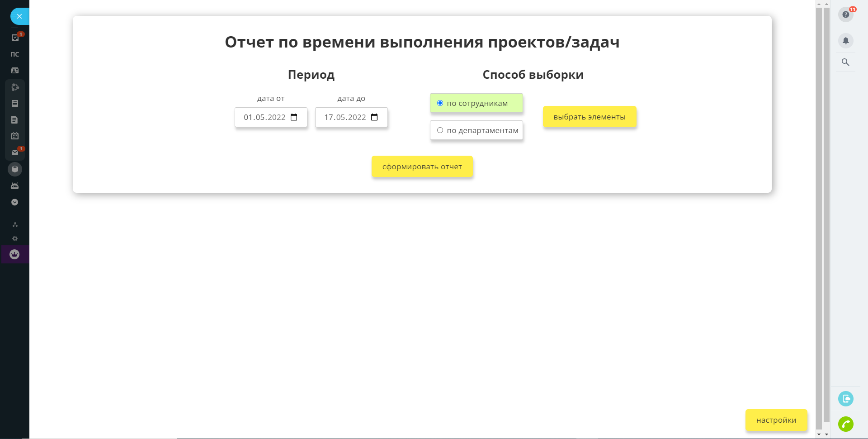
Task: Open the hierarchy structure icon in sidebar
Action: (15, 224)
